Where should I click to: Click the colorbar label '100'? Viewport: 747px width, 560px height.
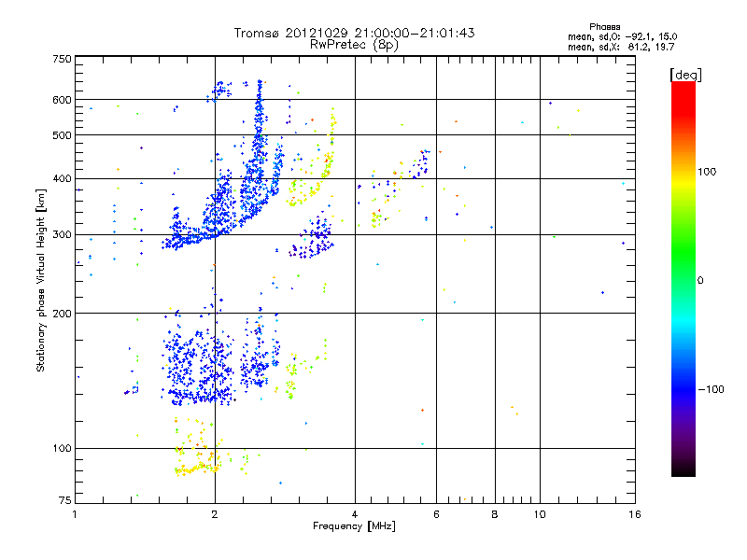707,172
